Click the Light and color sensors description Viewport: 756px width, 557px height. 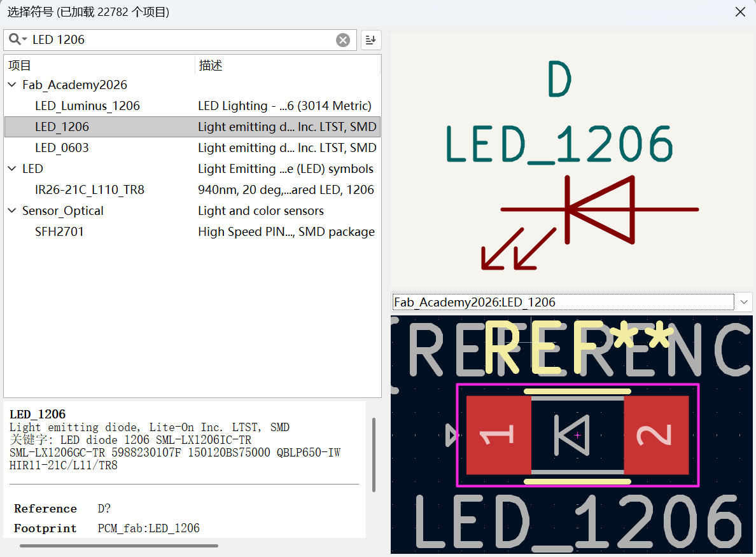[261, 210]
